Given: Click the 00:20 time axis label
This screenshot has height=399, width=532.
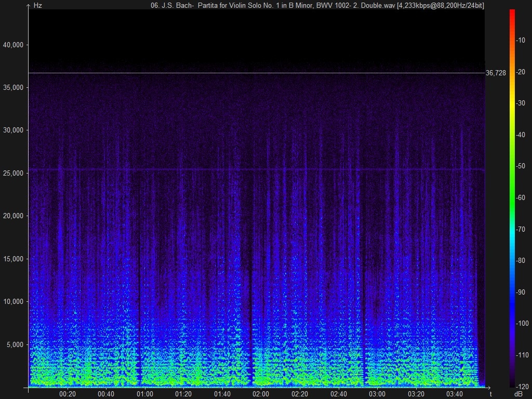Looking at the screenshot, I should 68,394.
